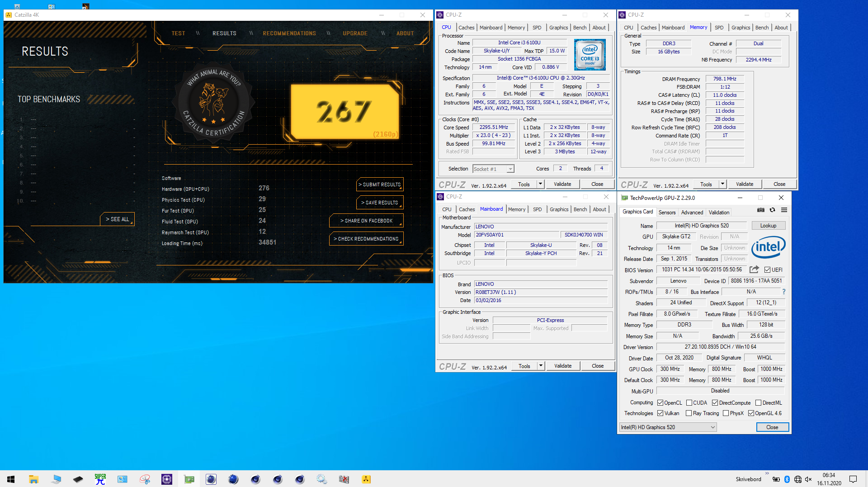Click the muted volume tray icon

[x=809, y=479]
